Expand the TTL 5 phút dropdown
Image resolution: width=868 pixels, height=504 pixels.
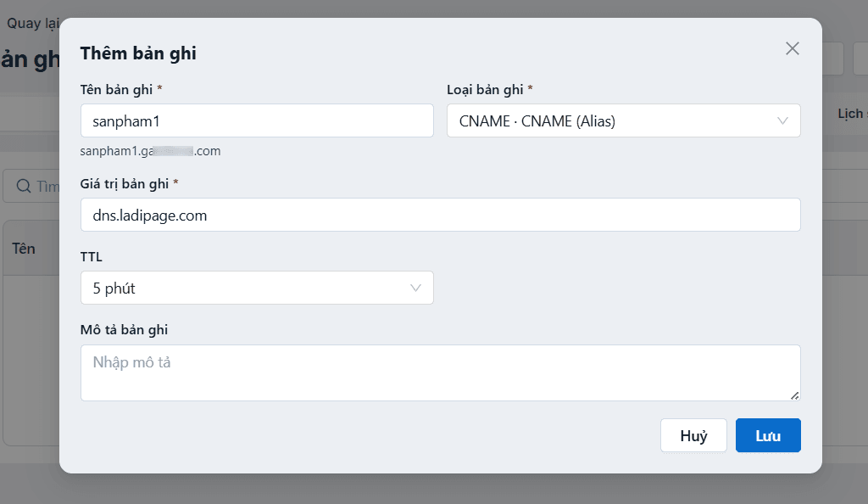click(x=257, y=288)
